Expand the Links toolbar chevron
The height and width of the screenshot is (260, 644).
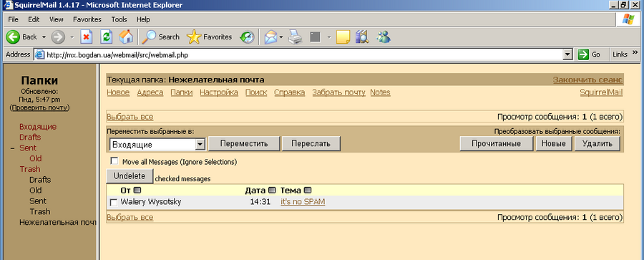click(635, 52)
